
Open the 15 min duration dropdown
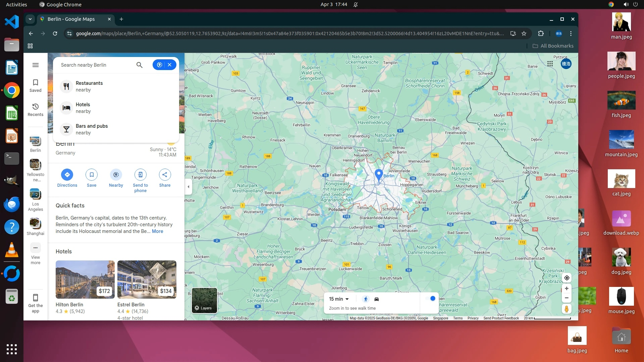(x=339, y=299)
